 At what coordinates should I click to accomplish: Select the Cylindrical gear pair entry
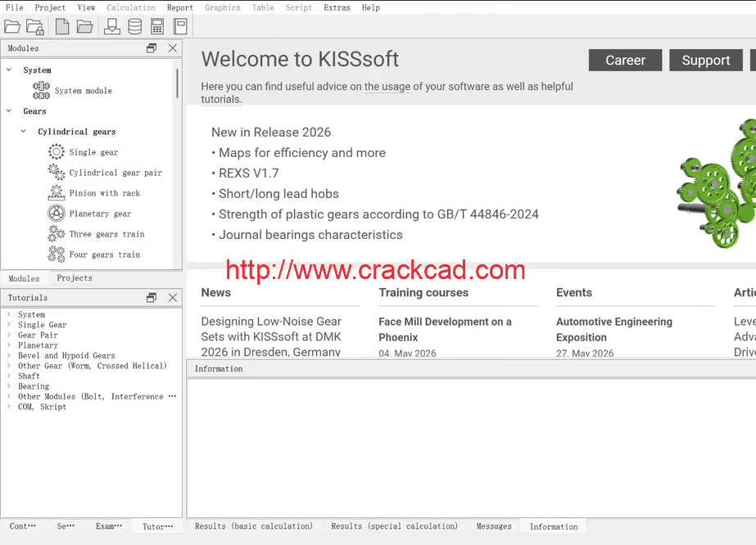click(x=115, y=173)
